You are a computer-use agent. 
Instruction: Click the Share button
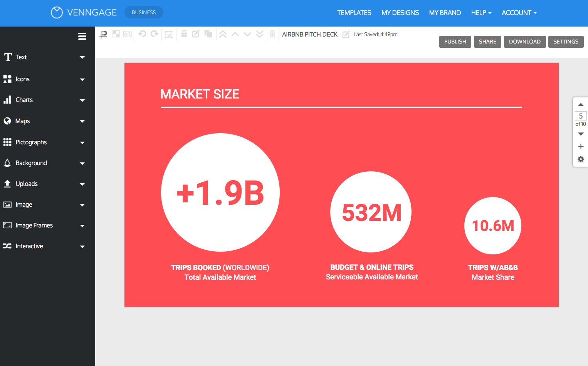tap(487, 42)
